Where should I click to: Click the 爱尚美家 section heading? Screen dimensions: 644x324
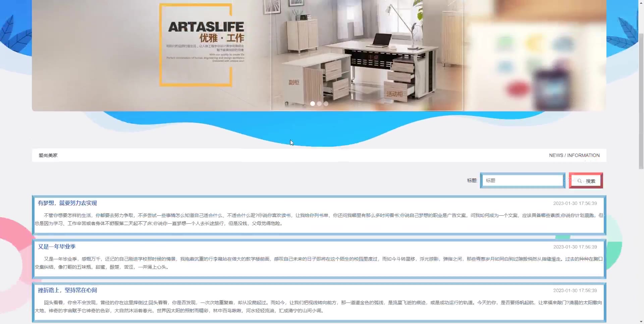tap(48, 155)
